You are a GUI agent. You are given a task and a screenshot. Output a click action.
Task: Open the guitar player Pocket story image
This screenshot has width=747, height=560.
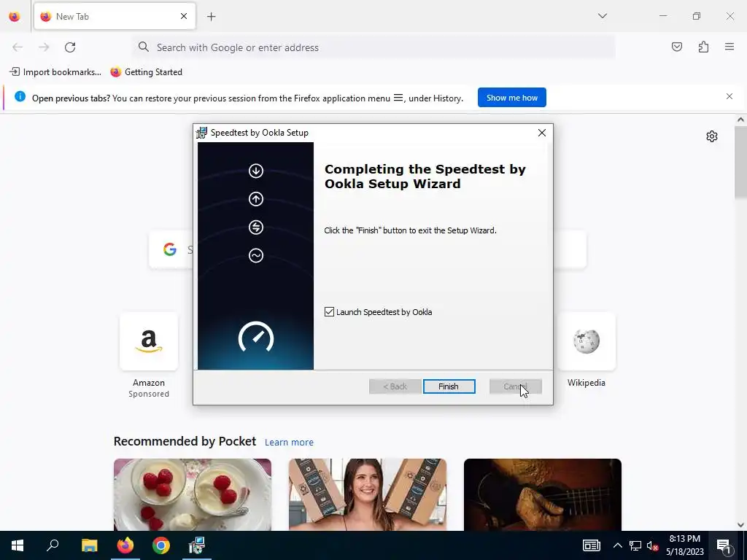pyautogui.click(x=542, y=495)
